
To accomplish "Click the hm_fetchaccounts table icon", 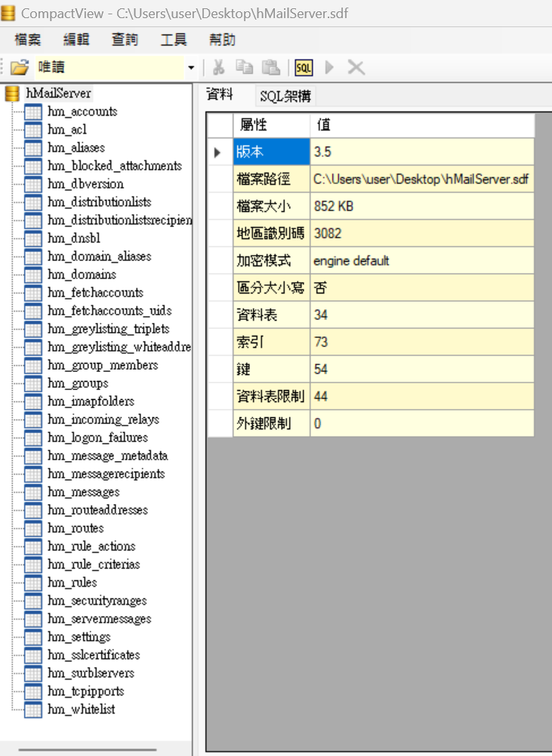I will point(32,293).
